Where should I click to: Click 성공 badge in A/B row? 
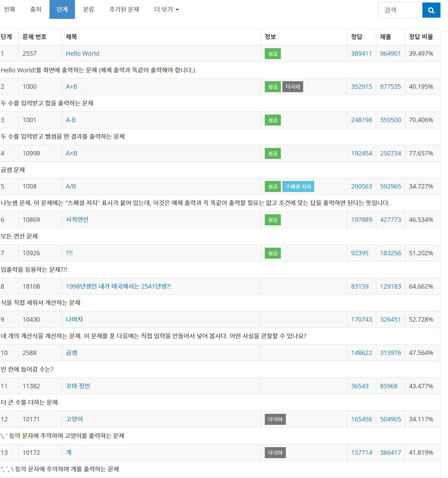(273, 187)
